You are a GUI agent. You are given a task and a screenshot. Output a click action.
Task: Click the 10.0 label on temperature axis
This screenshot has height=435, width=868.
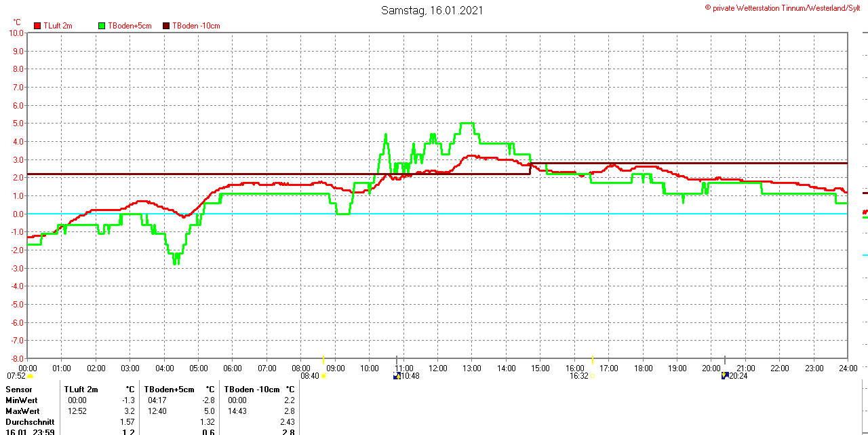point(16,33)
